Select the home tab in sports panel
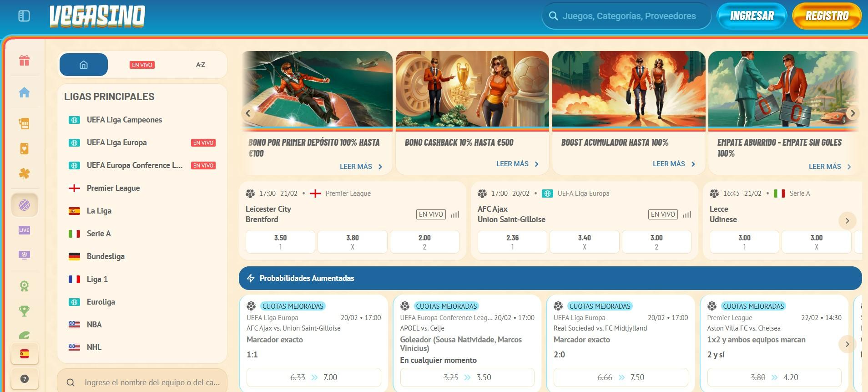The width and height of the screenshot is (868, 392). (x=84, y=65)
